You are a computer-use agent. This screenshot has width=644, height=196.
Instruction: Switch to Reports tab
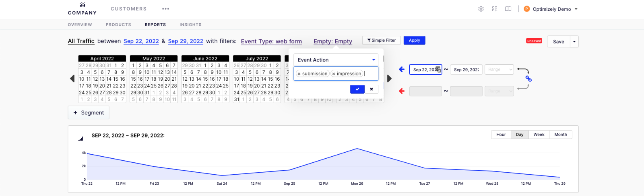coord(155,24)
